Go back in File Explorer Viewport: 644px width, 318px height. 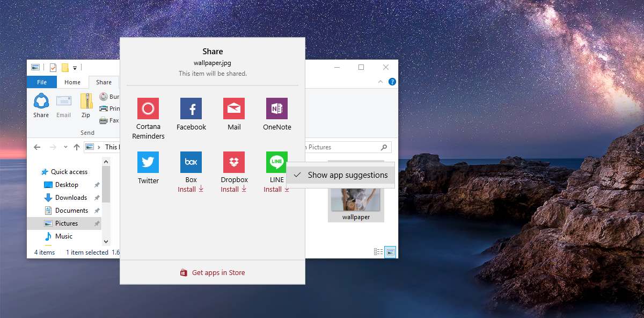37,147
